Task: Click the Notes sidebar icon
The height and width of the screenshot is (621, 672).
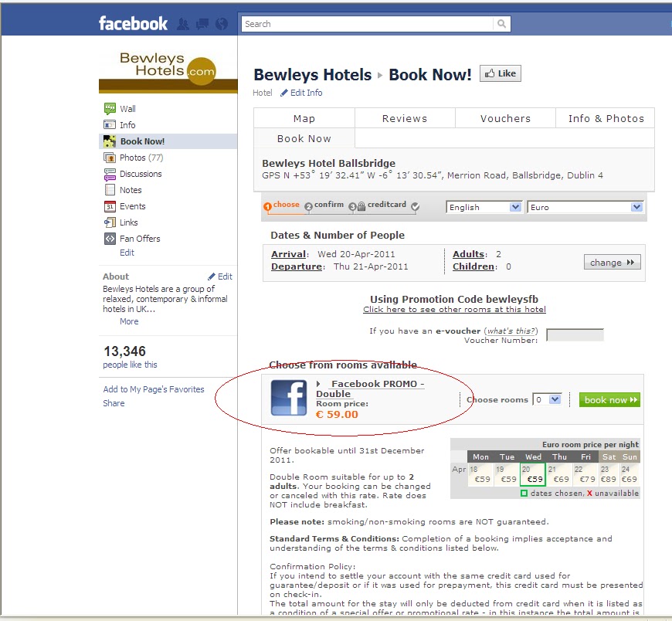Action: pyautogui.click(x=110, y=190)
